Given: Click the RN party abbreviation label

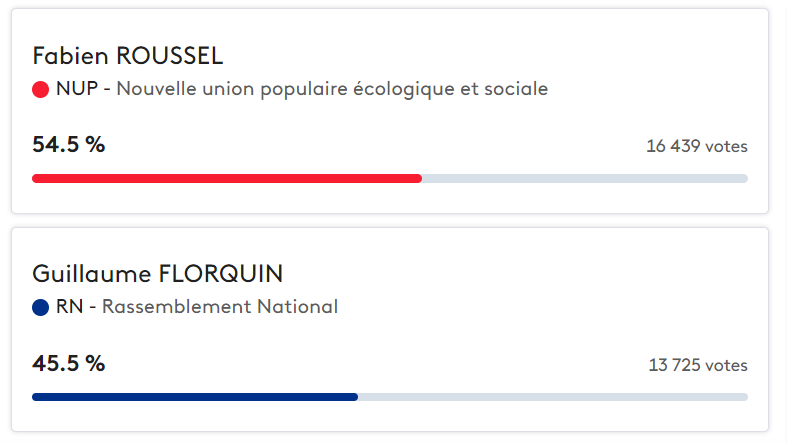Looking at the screenshot, I should coord(69,307).
